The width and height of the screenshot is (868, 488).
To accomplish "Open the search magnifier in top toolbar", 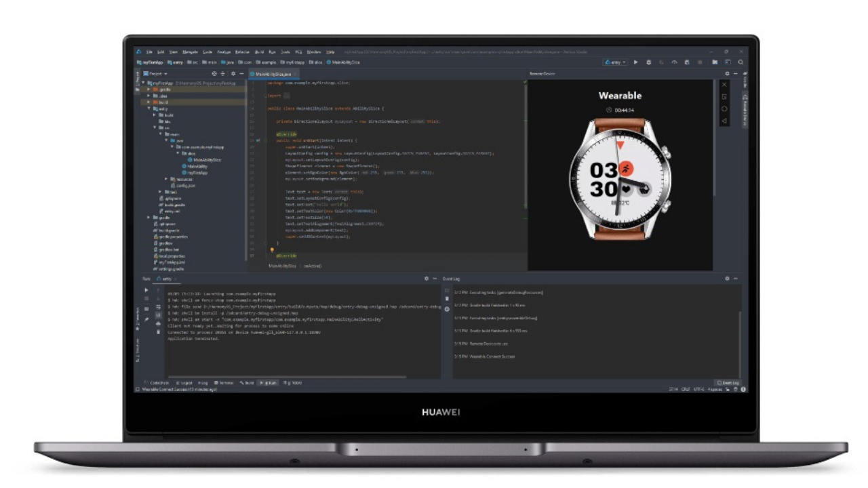I will click(x=741, y=62).
